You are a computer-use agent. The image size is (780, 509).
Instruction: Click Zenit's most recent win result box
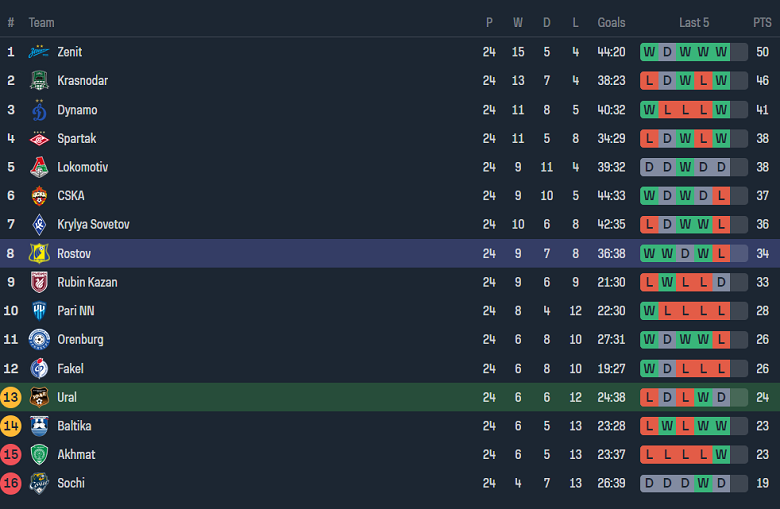pos(721,52)
